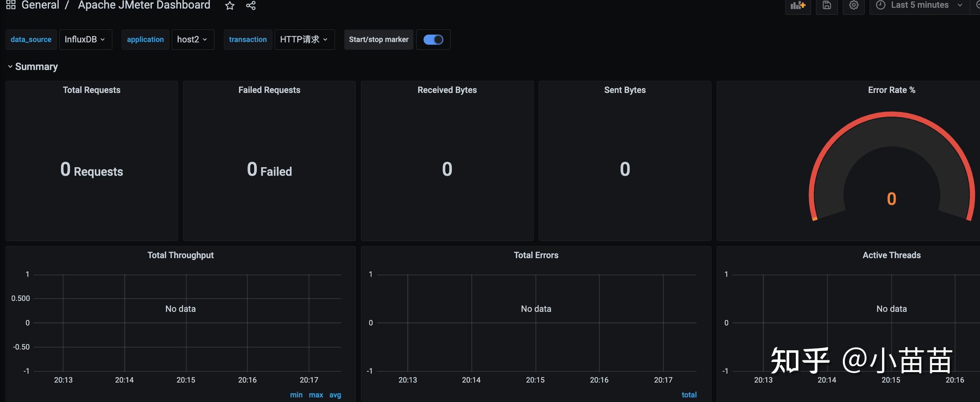The height and width of the screenshot is (402, 980).
Task: Save the dashboard with disk icon
Action: pyautogui.click(x=827, y=5)
